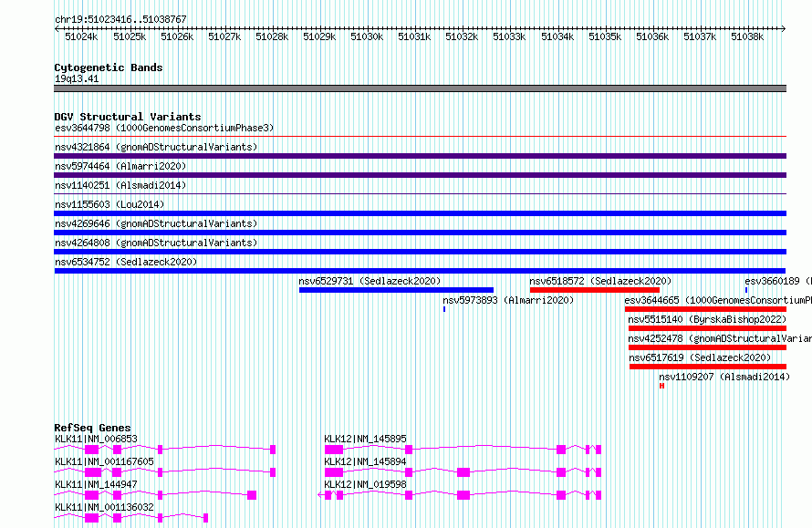The height and width of the screenshot is (528, 812).
Task: Click the 51027k ruler tick label
Action: click(224, 36)
